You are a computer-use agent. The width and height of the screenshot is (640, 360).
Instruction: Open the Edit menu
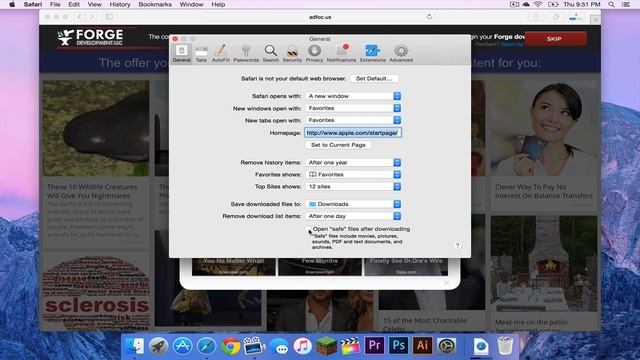[x=74, y=4]
